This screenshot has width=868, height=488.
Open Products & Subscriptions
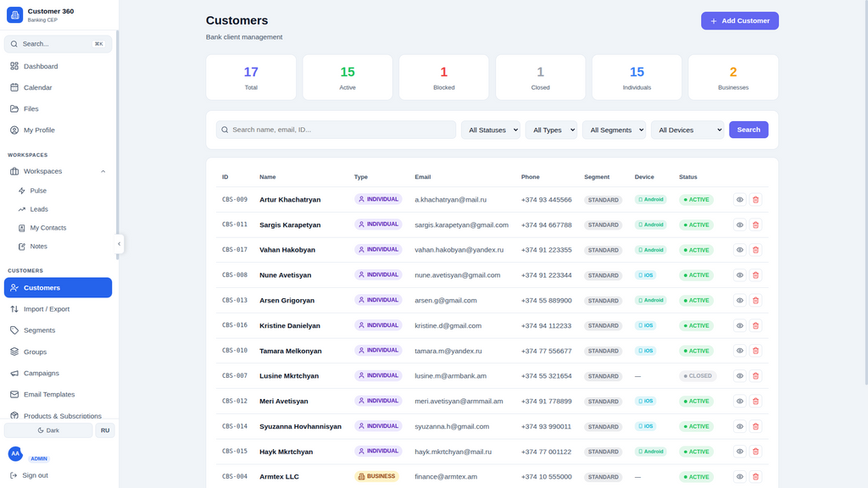coord(58,415)
